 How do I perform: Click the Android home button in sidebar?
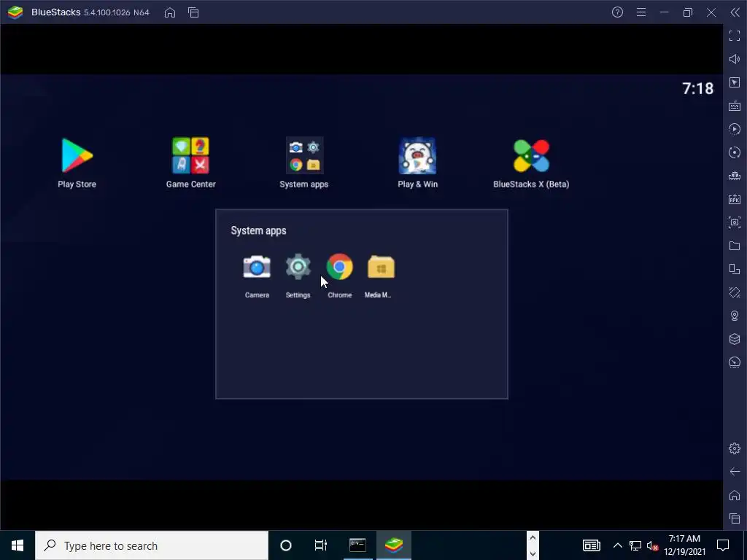point(735,495)
